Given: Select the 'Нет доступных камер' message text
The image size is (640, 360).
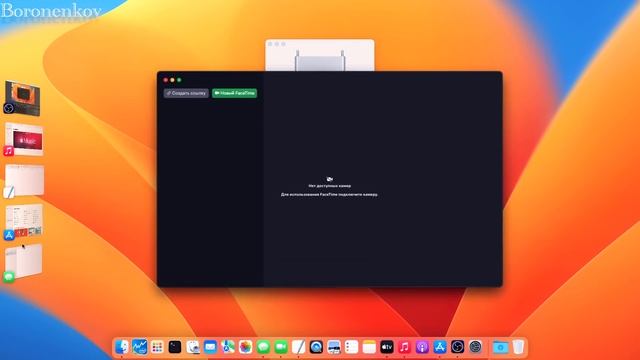Looking at the screenshot, I should point(330,186).
